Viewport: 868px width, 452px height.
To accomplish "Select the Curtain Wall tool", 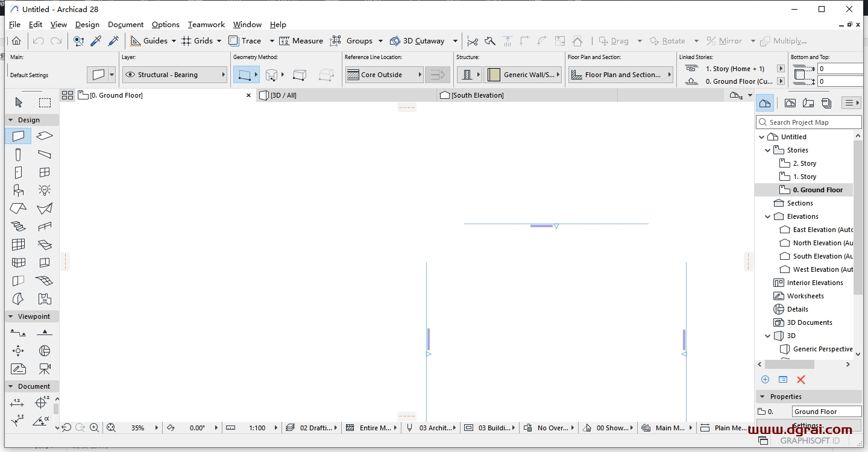I will [18, 245].
